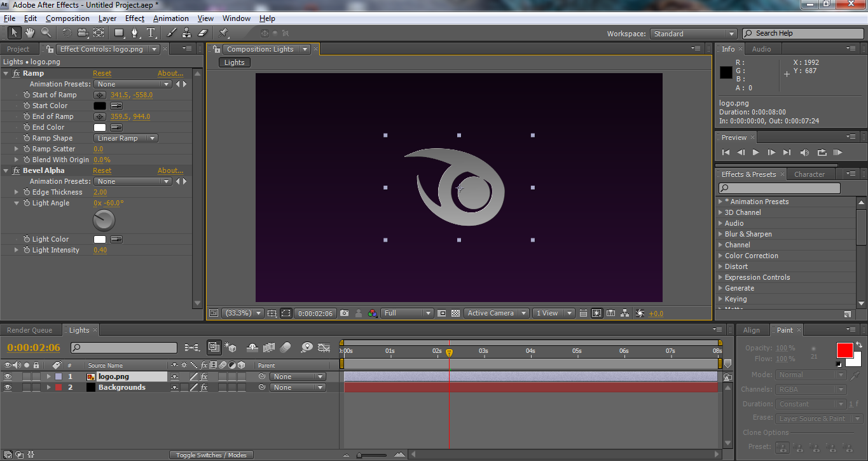Toggle effects fx switch on logo.png layer
868x461 pixels.
click(204, 376)
